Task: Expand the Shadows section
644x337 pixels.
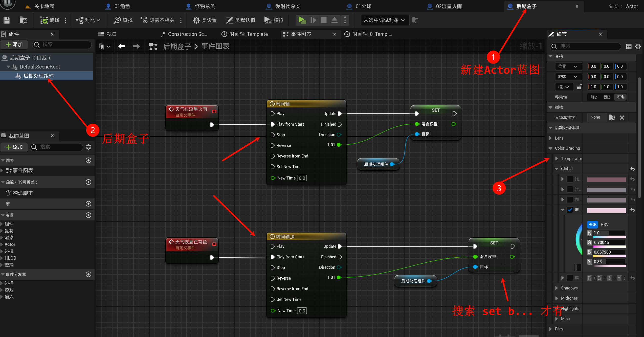Action: point(557,288)
